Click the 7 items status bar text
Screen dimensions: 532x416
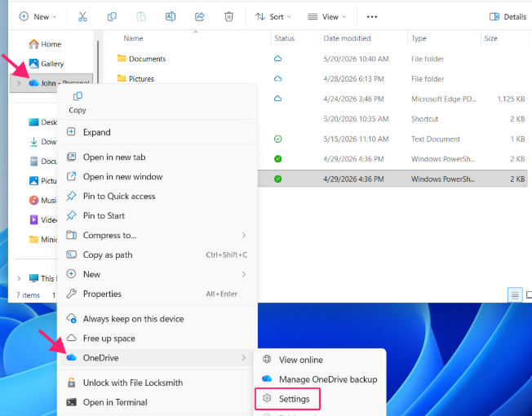[29, 295]
